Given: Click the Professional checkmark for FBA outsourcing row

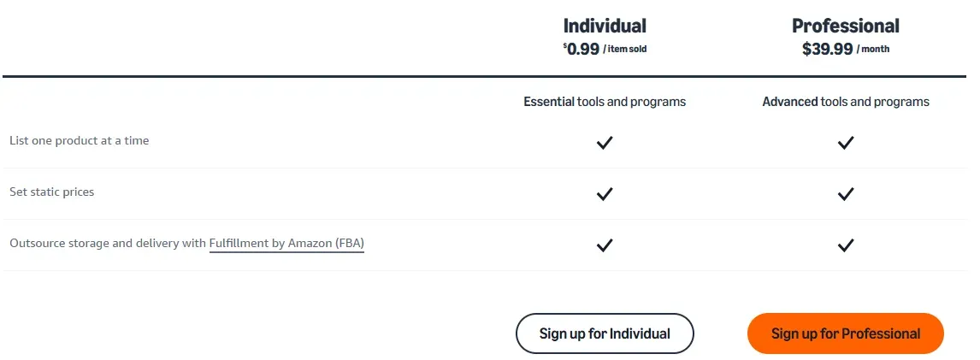Looking at the screenshot, I should tap(846, 245).
